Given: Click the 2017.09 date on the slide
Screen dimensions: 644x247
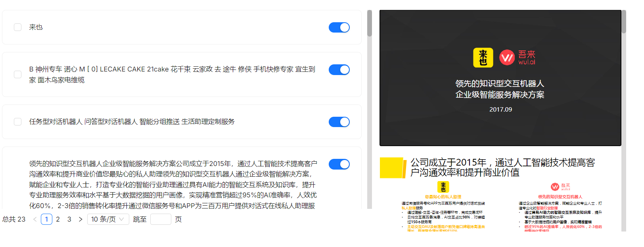Looking at the screenshot, I should coord(500,109).
